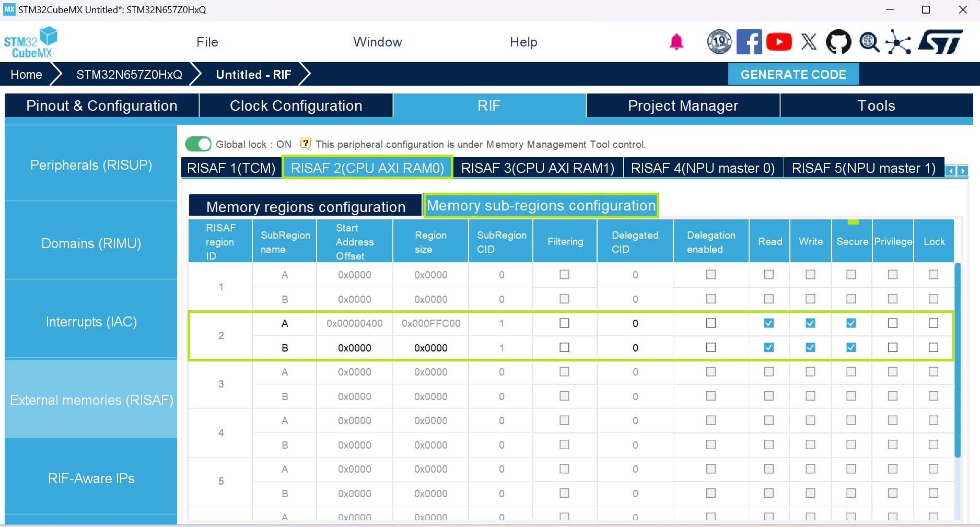
Task: Click the STM32N657Z0HxQ breadcrumb
Action: click(x=129, y=74)
